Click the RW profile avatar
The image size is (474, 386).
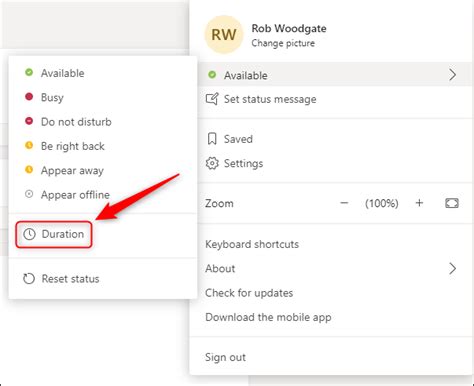[223, 34]
